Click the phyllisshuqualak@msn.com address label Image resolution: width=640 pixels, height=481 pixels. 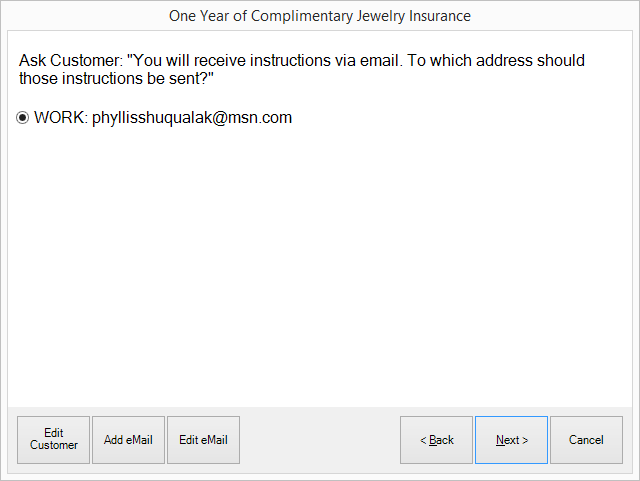coord(191,118)
